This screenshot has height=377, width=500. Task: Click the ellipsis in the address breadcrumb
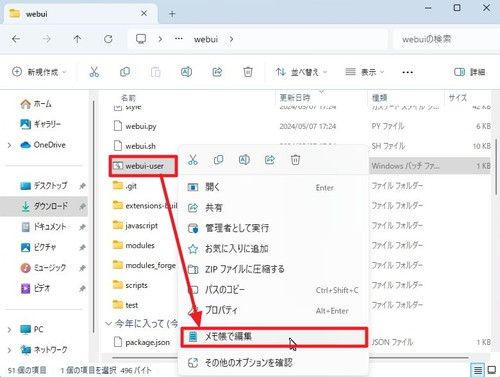179,39
